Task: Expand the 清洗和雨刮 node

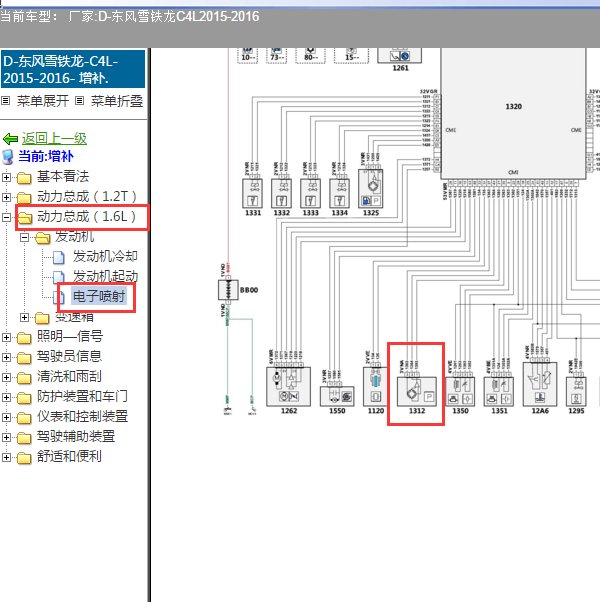Action: 6,377
